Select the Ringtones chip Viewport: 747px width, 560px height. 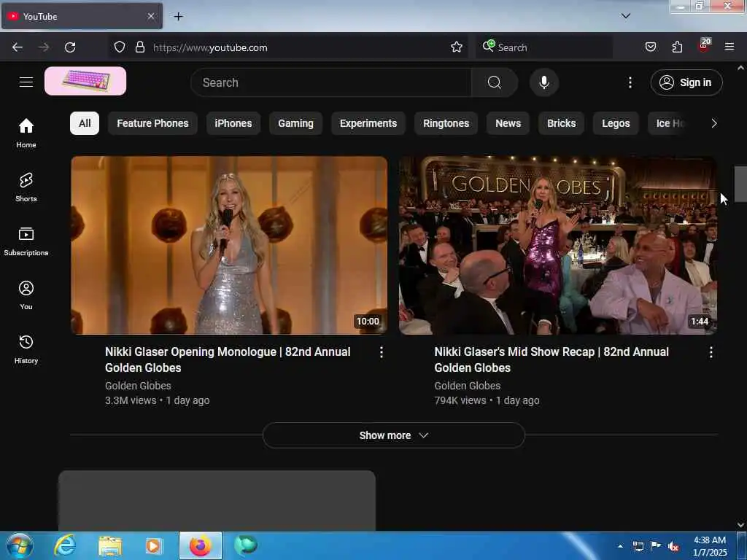click(x=446, y=123)
